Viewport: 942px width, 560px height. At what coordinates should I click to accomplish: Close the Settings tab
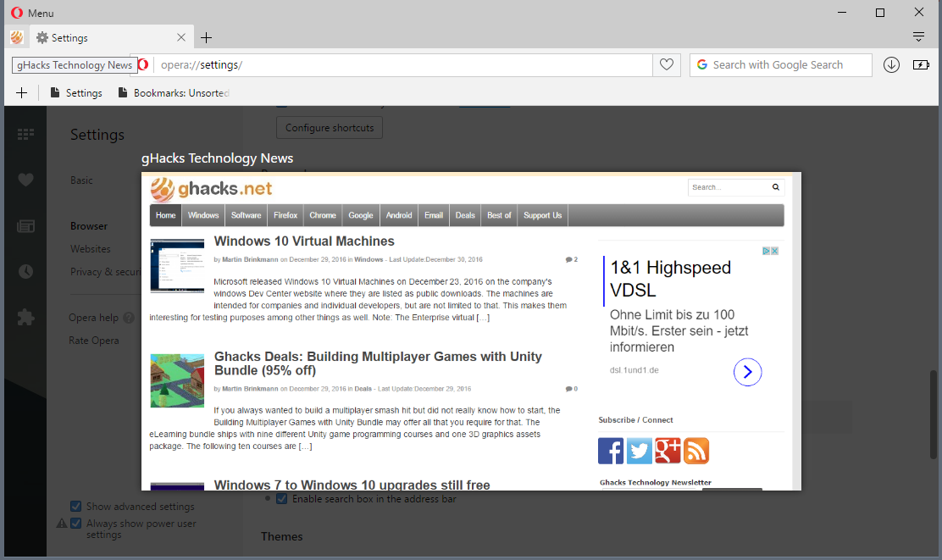(180, 37)
